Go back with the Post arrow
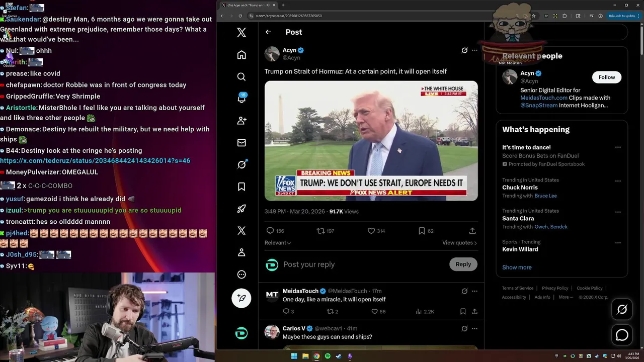This screenshot has width=644, height=362. (268, 32)
